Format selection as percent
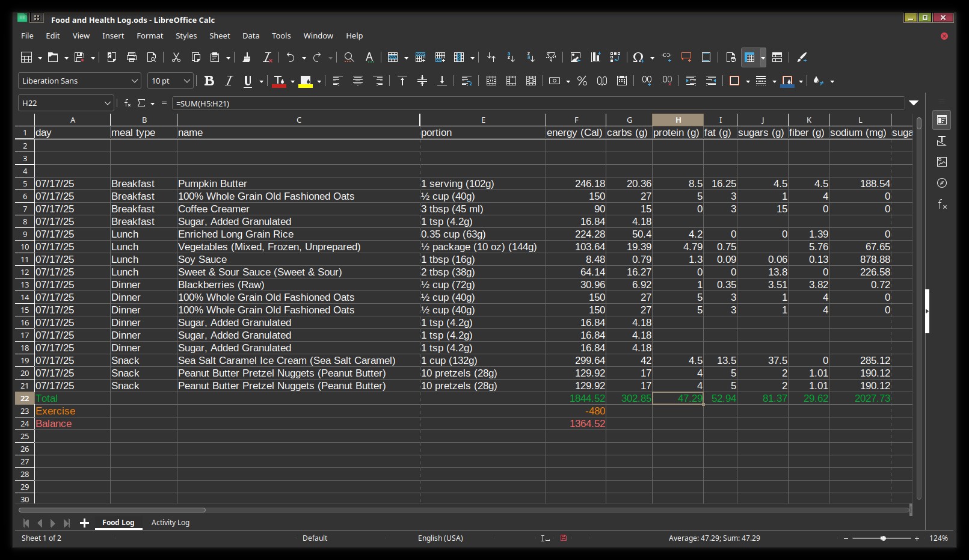Viewport: 969px width, 560px height. [x=582, y=81]
